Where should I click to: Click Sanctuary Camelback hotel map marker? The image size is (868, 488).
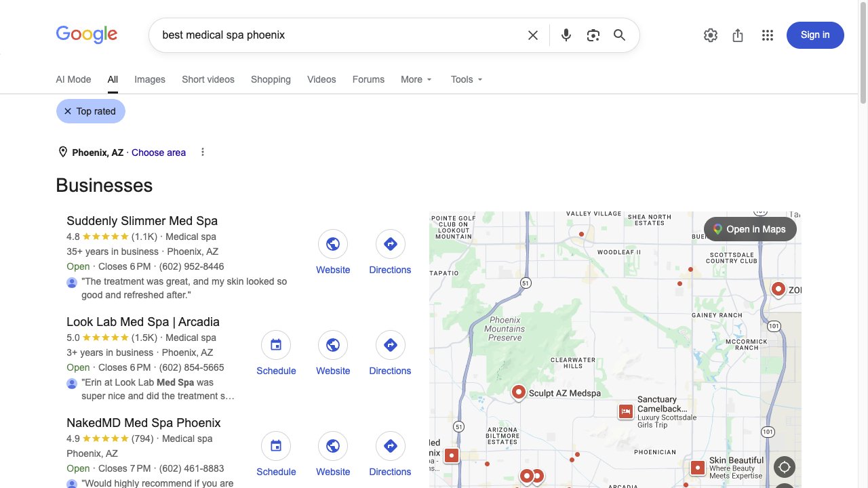point(626,411)
